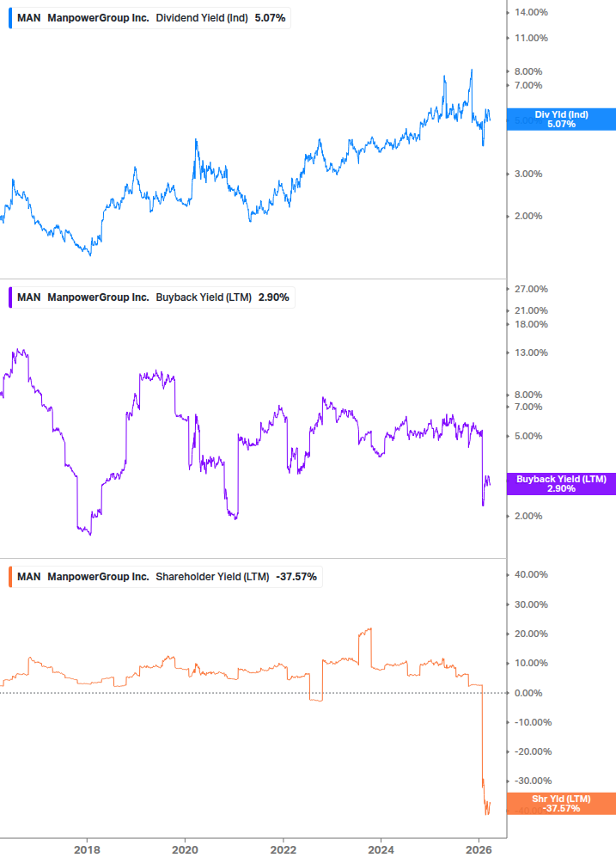
Task: Click the purple Buyback Yield color bar
Action: pyautogui.click(x=10, y=297)
